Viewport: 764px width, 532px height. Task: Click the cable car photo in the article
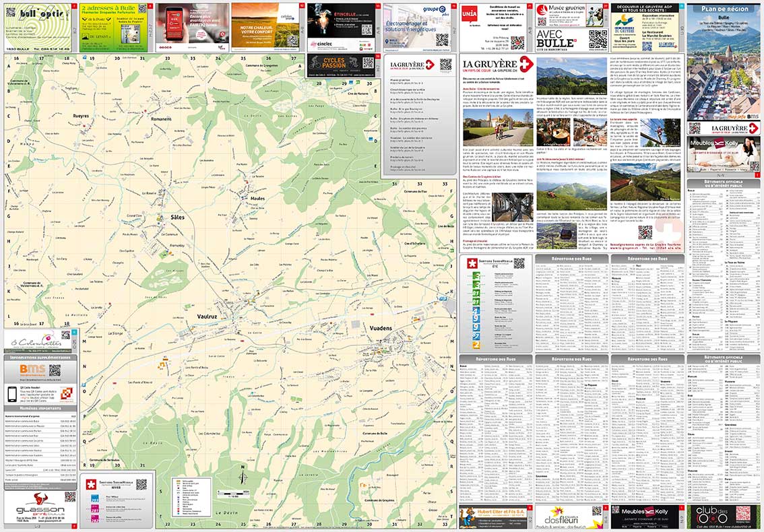(556, 236)
